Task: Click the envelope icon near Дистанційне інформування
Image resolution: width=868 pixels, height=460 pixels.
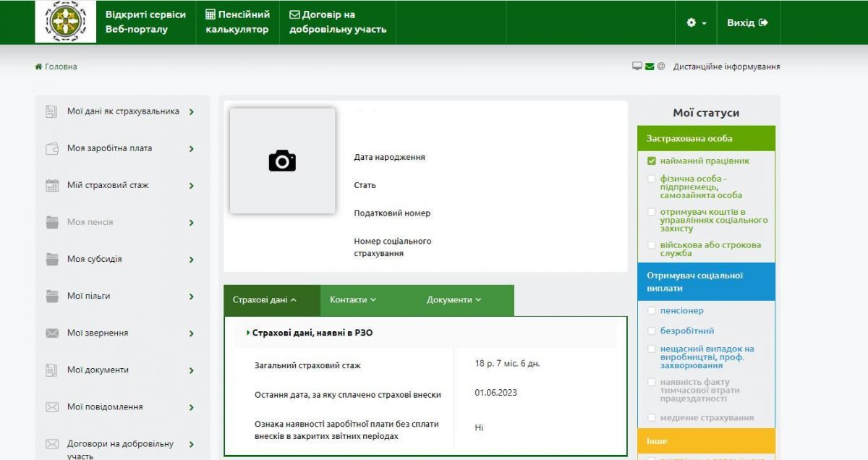Action: (649, 67)
